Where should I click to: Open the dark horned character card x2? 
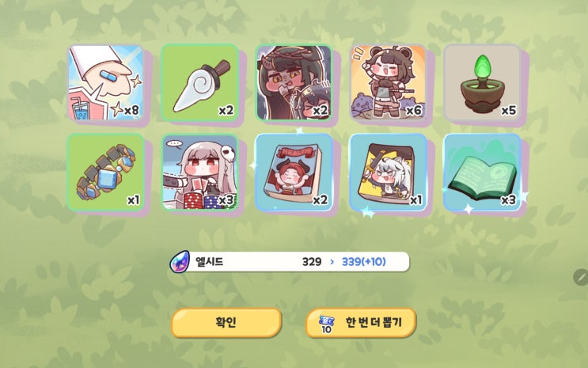[x=294, y=82]
